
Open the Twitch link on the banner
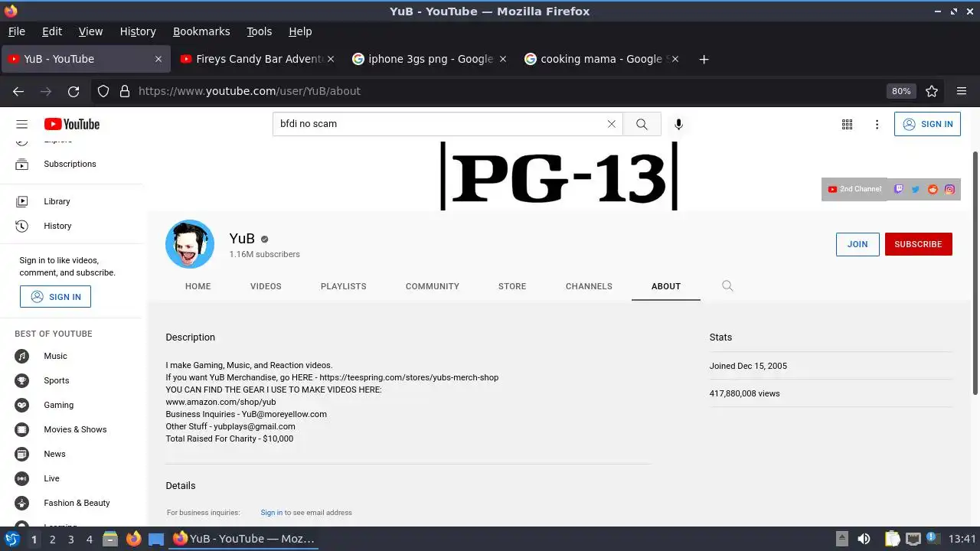[899, 189]
